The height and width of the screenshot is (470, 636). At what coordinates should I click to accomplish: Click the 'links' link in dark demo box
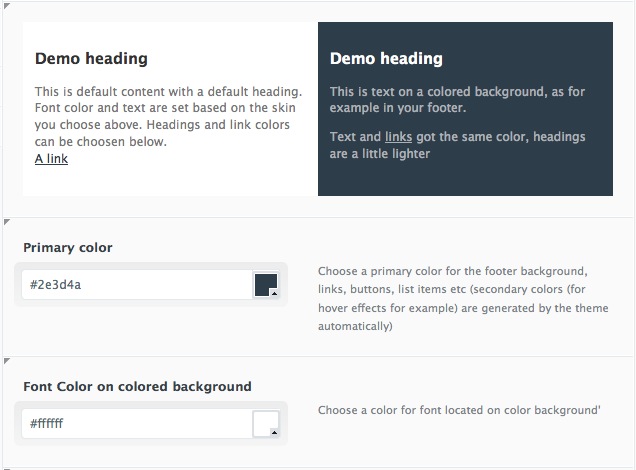pos(398,137)
